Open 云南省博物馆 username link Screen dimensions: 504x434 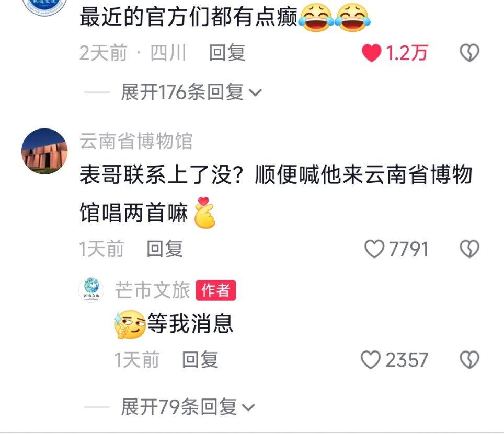pos(136,141)
